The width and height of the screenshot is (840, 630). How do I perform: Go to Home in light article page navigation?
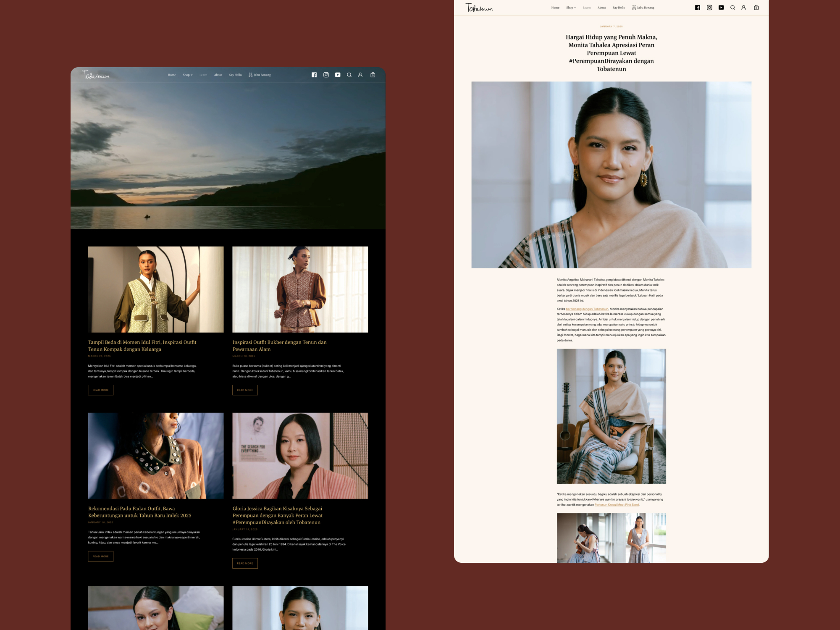pos(555,8)
